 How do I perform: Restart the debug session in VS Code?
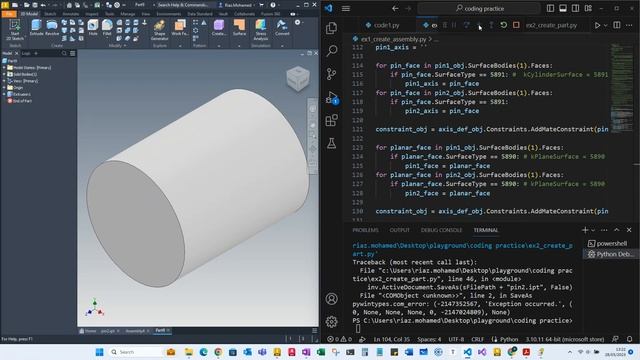pyautogui.click(x=504, y=25)
